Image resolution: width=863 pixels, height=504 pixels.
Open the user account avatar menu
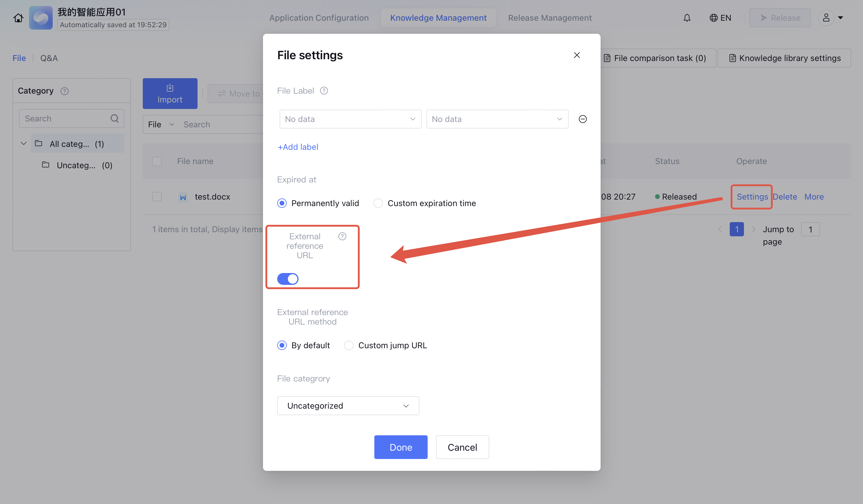coord(826,18)
